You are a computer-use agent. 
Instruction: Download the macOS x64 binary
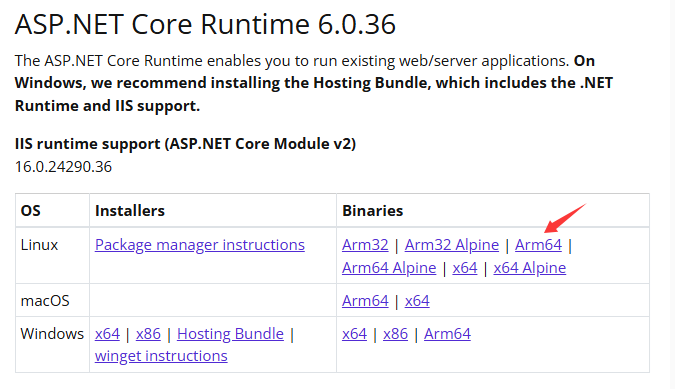417,300
